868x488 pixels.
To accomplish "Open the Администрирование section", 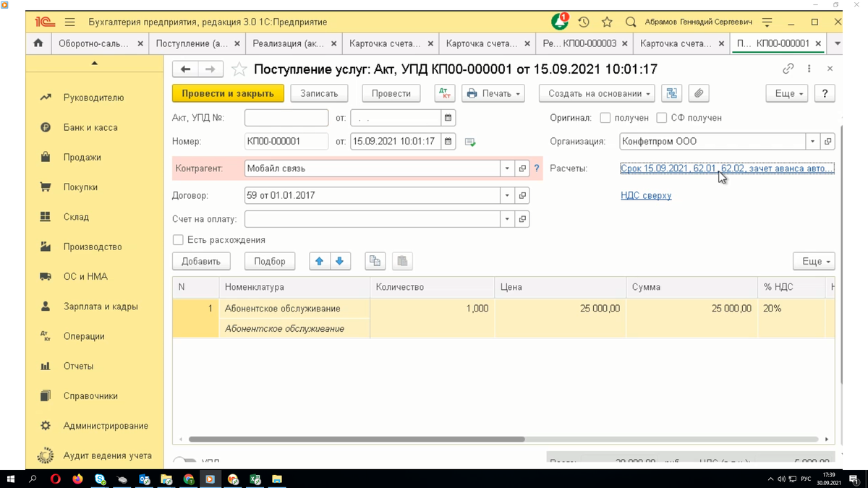I will (106, 426).
